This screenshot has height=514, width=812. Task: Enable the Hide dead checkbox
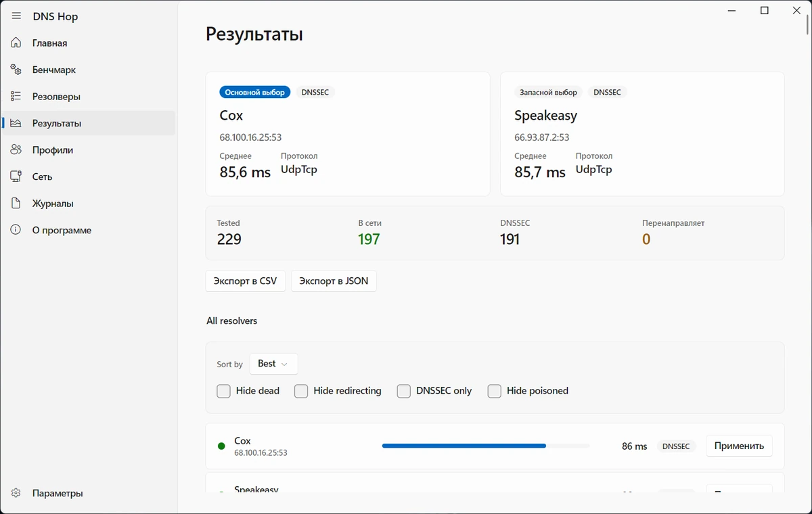(x=224, y=391)
